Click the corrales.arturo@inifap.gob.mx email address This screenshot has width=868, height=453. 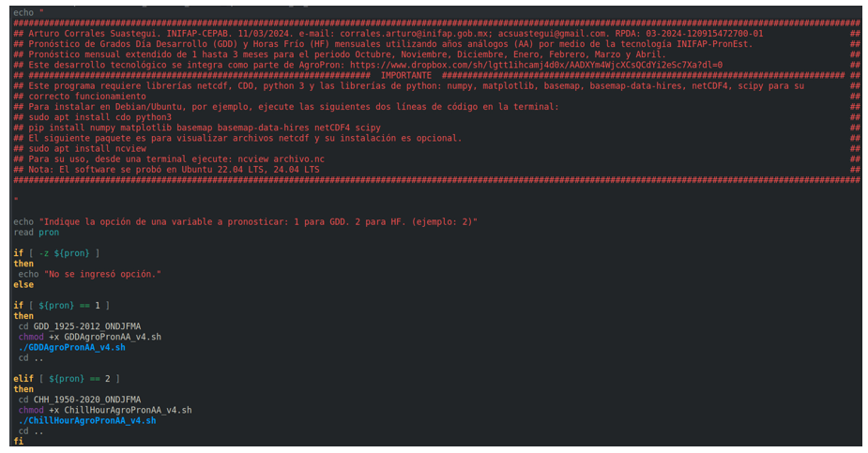[x=416, y=33]
